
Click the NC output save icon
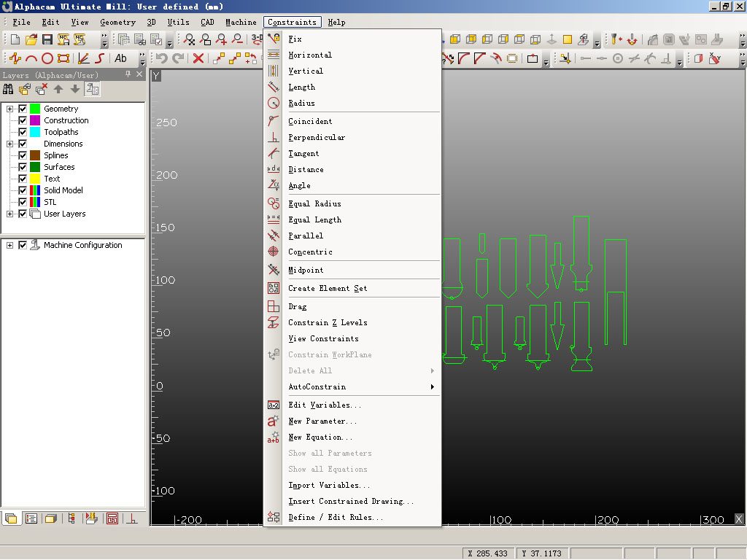point(63,39)
